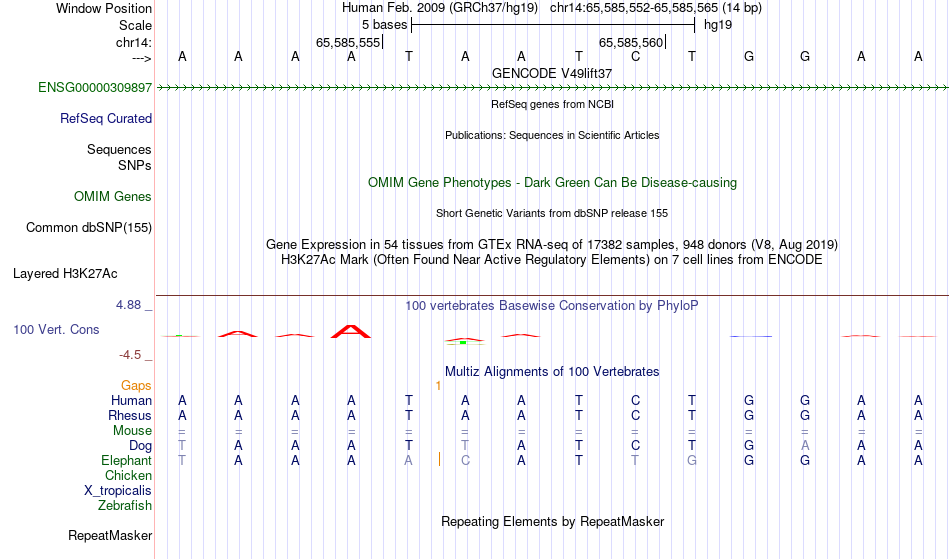950x559 pixels.
Task: Click Repeating Elements by RepeatMasker title
Action: [553, 522]
